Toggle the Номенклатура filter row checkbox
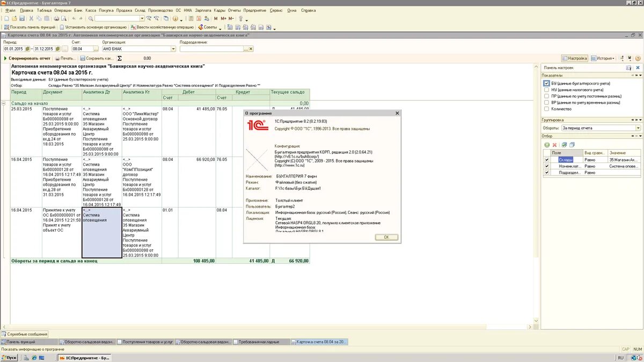The image size is (644, 362). click(547, 166)
